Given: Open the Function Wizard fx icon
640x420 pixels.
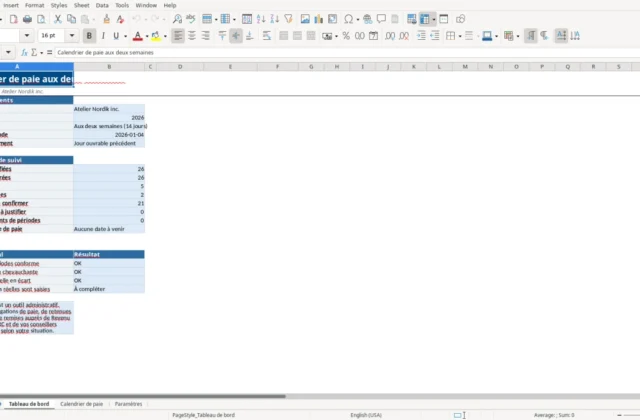Looking at the screenshot, I should (x=24, y=52).
